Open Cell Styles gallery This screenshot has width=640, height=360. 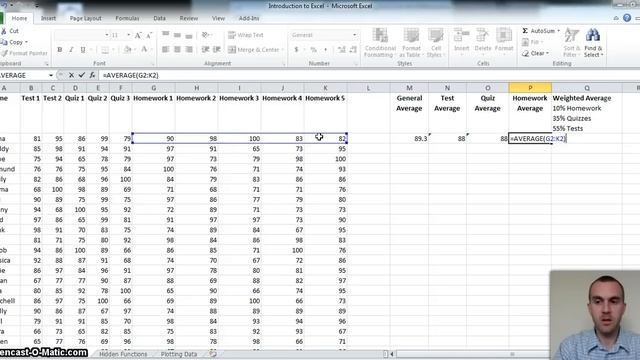435,43
